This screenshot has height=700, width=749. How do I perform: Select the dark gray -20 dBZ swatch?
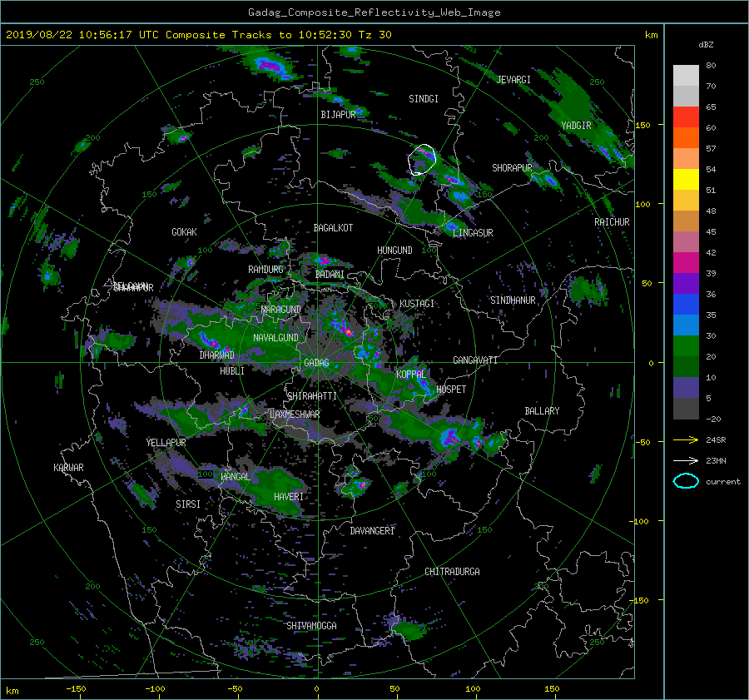point(686,408)
